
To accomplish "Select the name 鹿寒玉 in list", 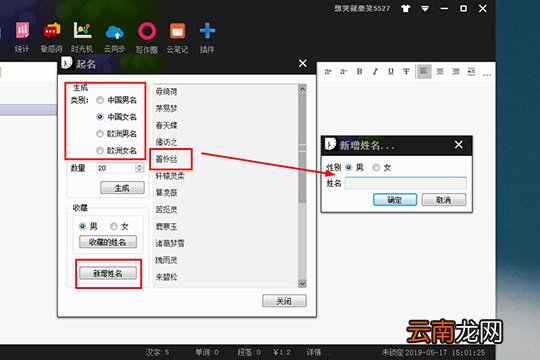I will click(x=166, y=226).
